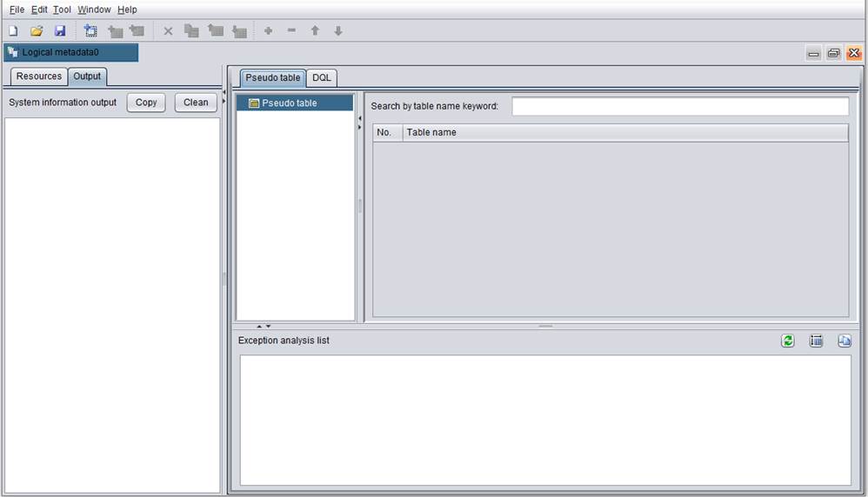Open the File menu

click(17, 10)
